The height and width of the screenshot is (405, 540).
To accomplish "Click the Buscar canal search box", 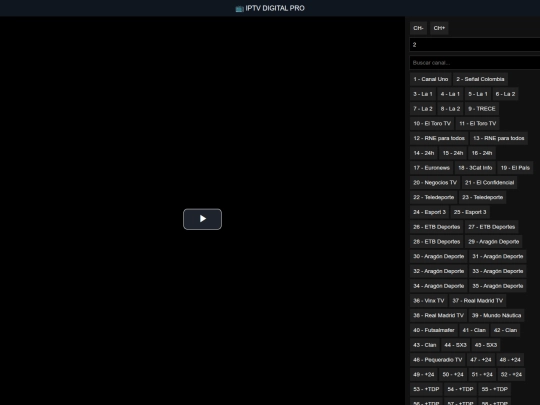I will tap(475, 63).
